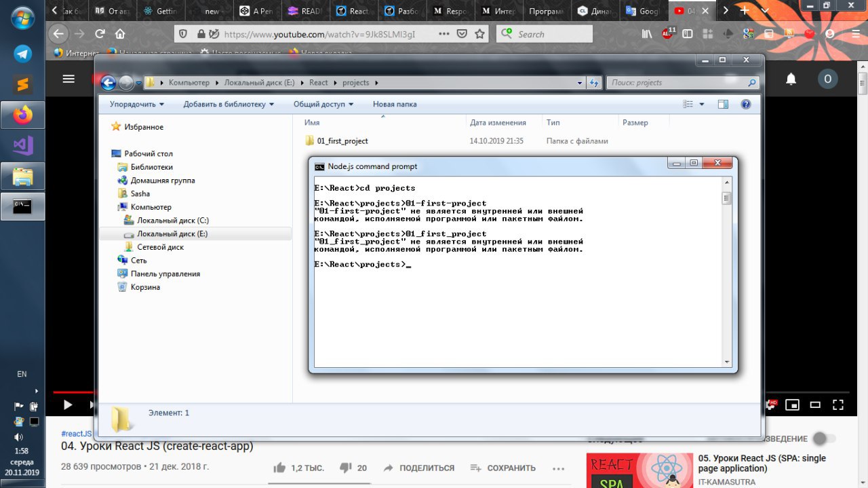Open miniplayer for the video
Screen dimensions: 868x488
[x=792, y=405]
